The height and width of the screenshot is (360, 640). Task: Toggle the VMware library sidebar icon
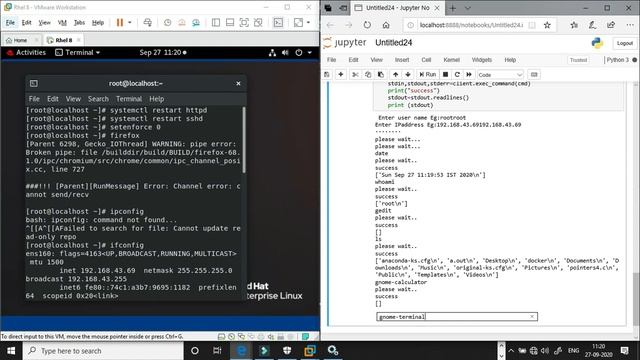[x=216, y=22]
